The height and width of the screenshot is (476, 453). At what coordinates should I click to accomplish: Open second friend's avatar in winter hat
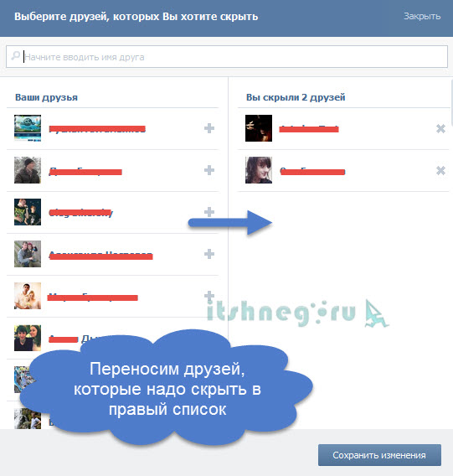click(28, 170)
